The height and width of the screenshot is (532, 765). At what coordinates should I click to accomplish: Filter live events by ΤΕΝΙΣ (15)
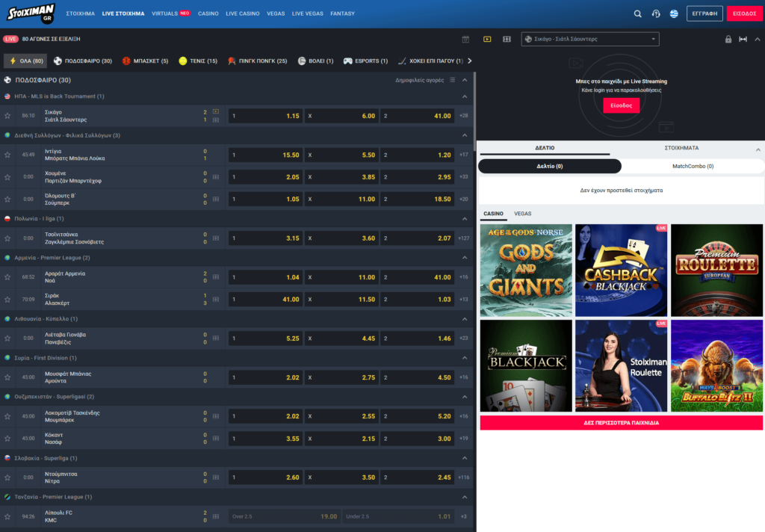click(x=198, y=61)
